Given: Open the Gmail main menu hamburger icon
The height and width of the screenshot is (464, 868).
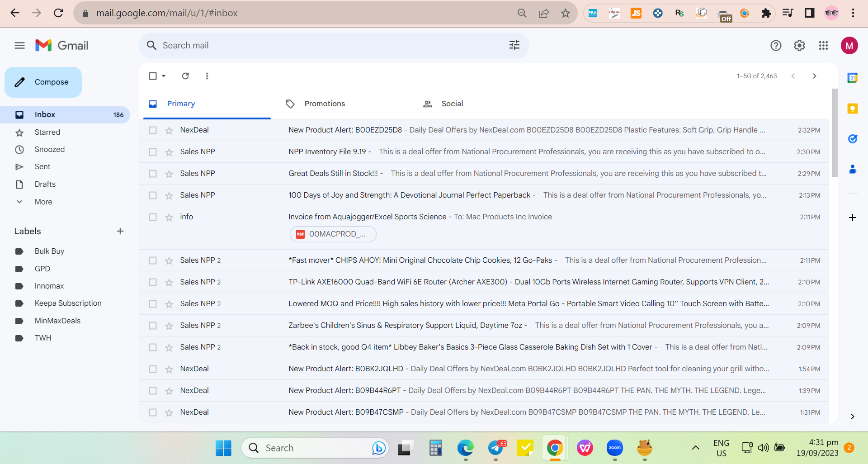Looking at the screenshot, I should pos(19,45).
